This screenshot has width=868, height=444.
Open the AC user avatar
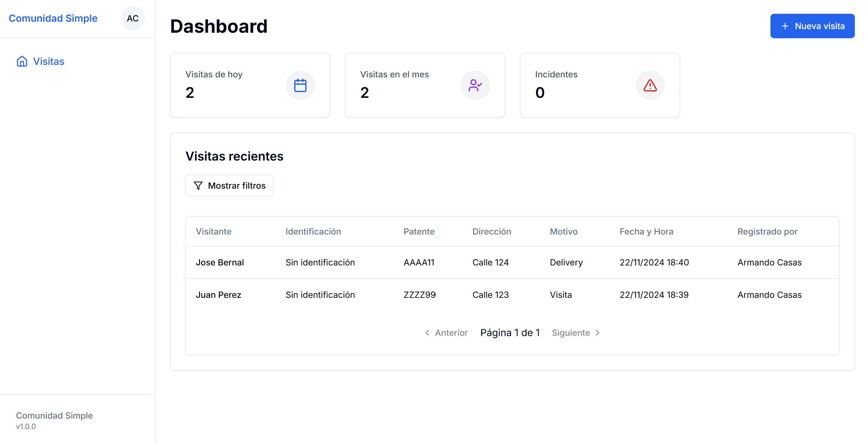(x=132, y=19)
